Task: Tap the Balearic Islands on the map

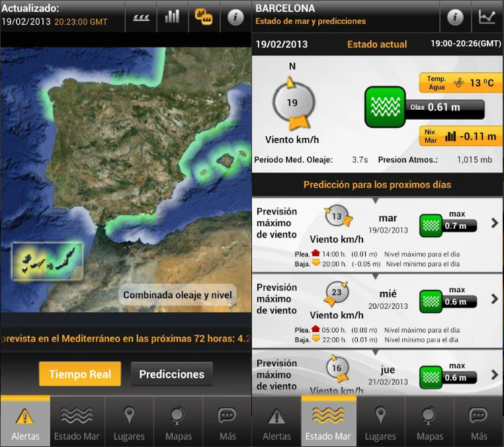Action: point(225,161)
